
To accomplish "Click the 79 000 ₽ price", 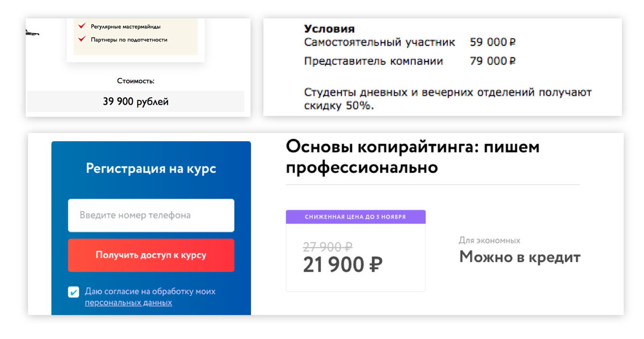I will pos(493,61).
